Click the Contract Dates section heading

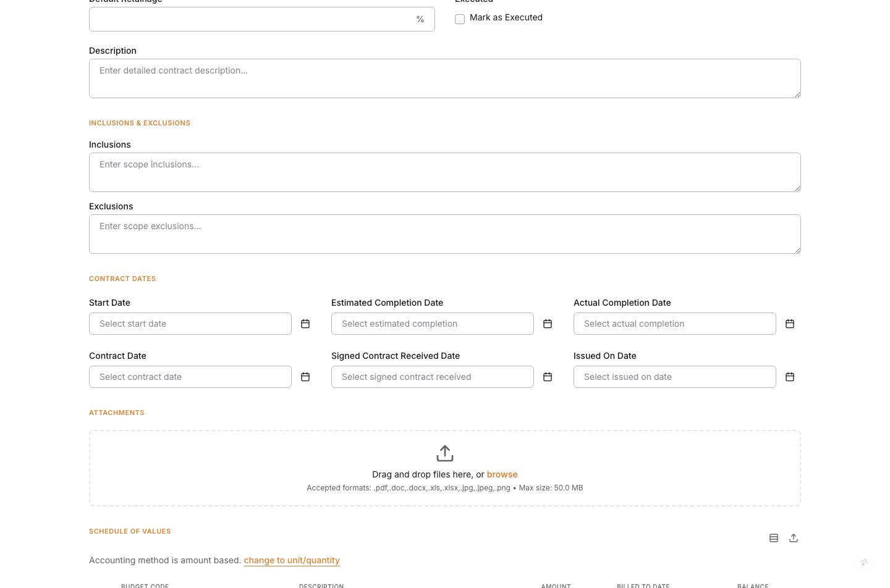tap(122, 279)
